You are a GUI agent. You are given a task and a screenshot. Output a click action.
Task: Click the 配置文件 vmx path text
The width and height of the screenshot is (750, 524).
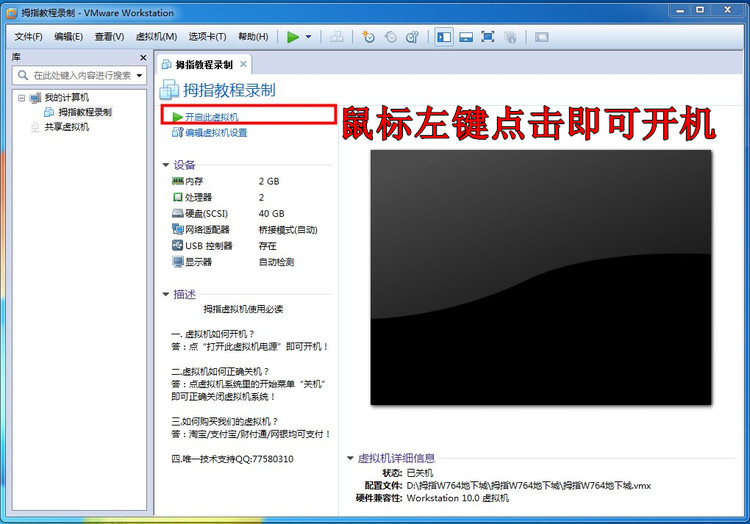tap(529, 486)
